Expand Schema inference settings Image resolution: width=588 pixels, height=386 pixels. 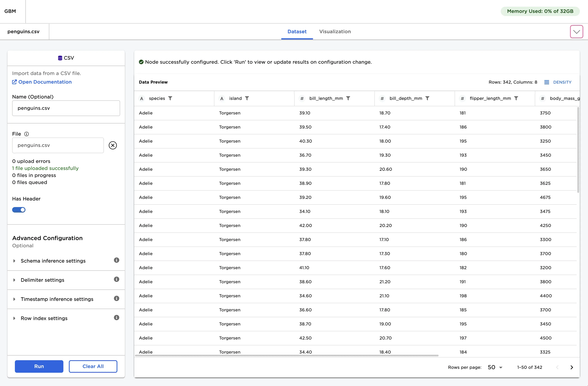coord(53,261)
